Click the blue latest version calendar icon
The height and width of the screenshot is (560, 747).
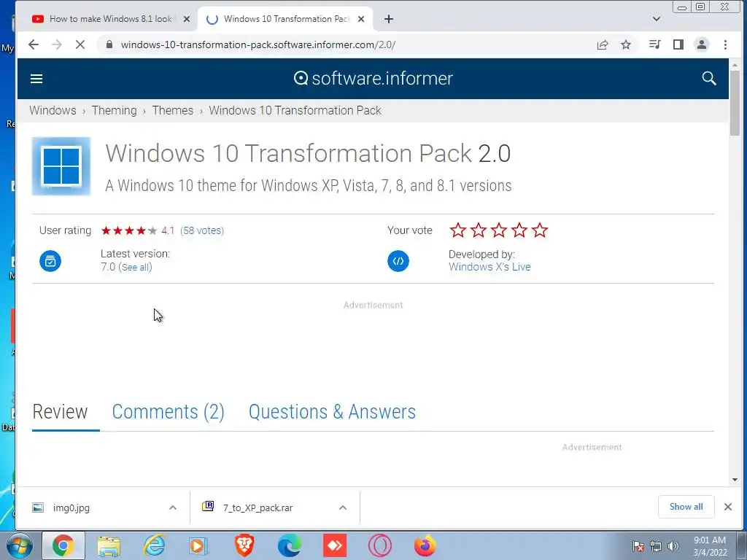point(50,261)
